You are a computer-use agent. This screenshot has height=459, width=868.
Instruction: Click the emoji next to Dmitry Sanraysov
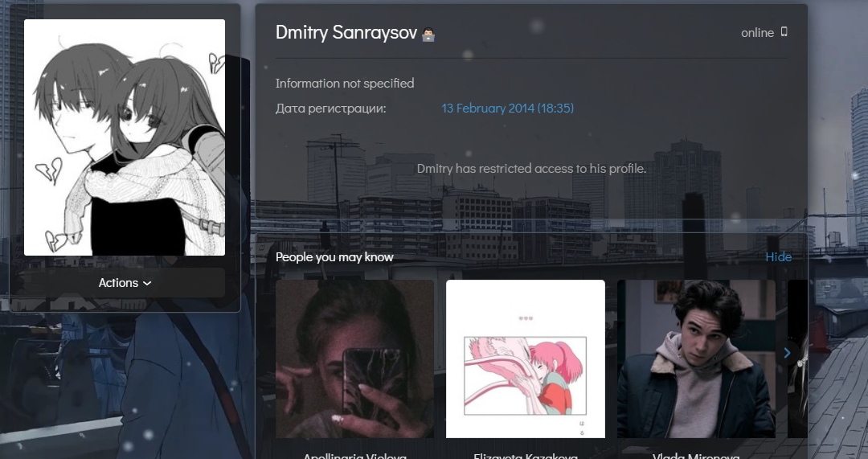click(428, 35)
